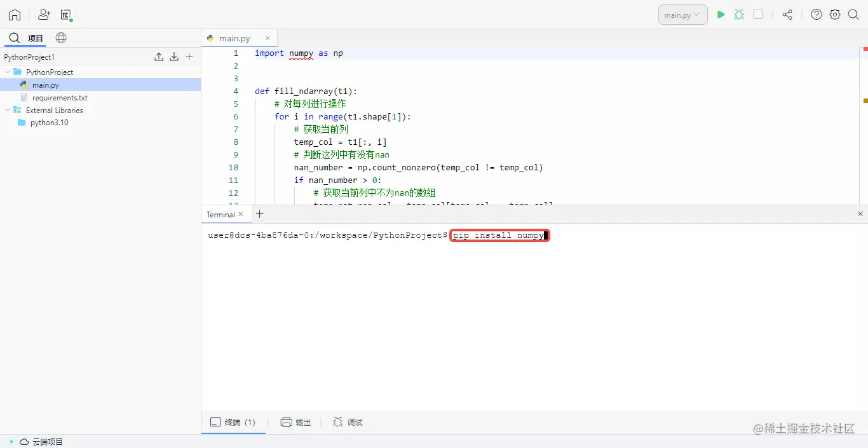Click line number 4 in gutter

point(236,91)
